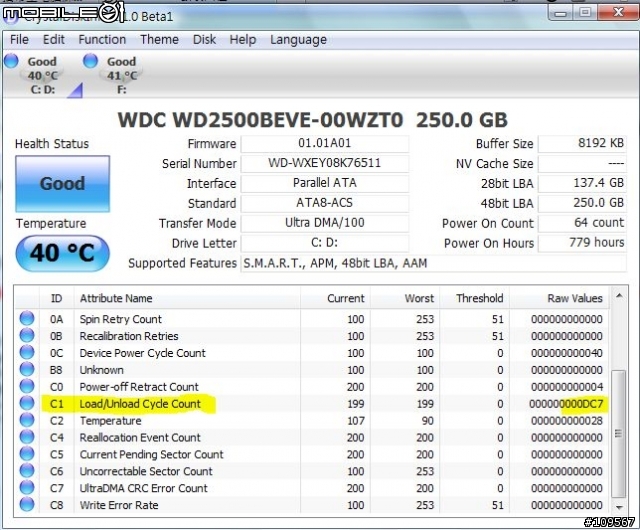This screenshot has width=640, height=530.
Task: Close the CrystalDiskInfo window
Action: coord(618,12)
